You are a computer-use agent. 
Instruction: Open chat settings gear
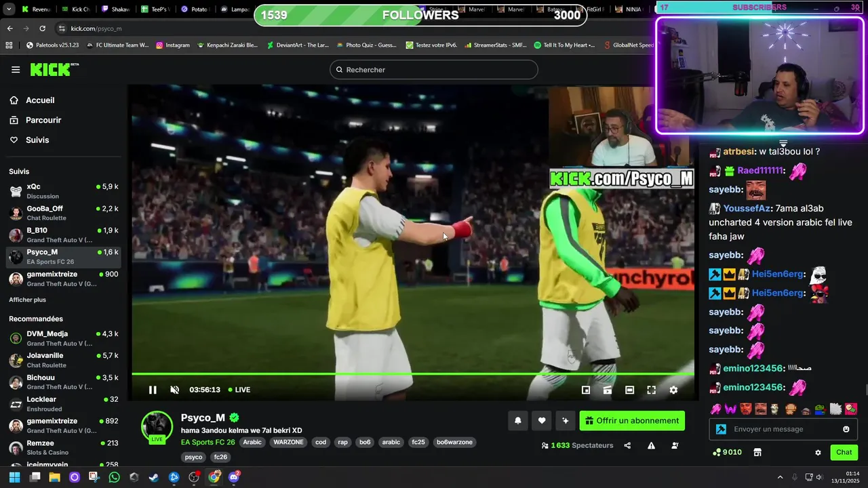pos(818,453)
